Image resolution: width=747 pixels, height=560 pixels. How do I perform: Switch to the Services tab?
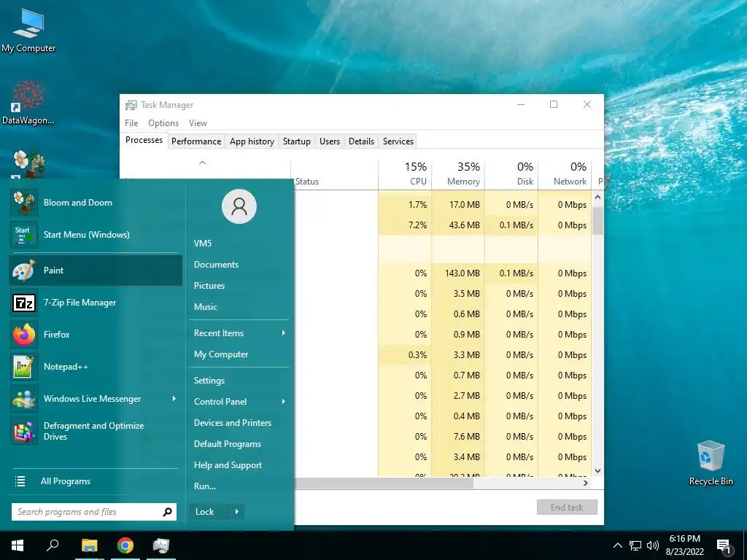pyautogui.click(x=398, y=141)
